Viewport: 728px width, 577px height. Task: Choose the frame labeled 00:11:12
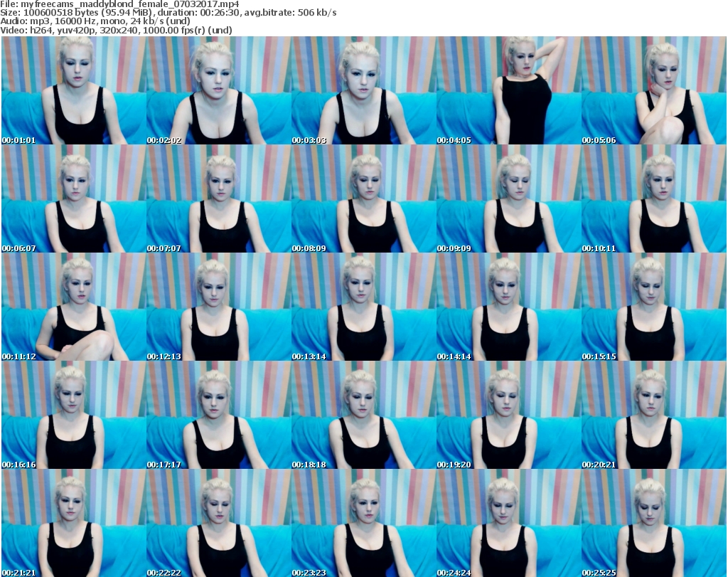[74, 307]
